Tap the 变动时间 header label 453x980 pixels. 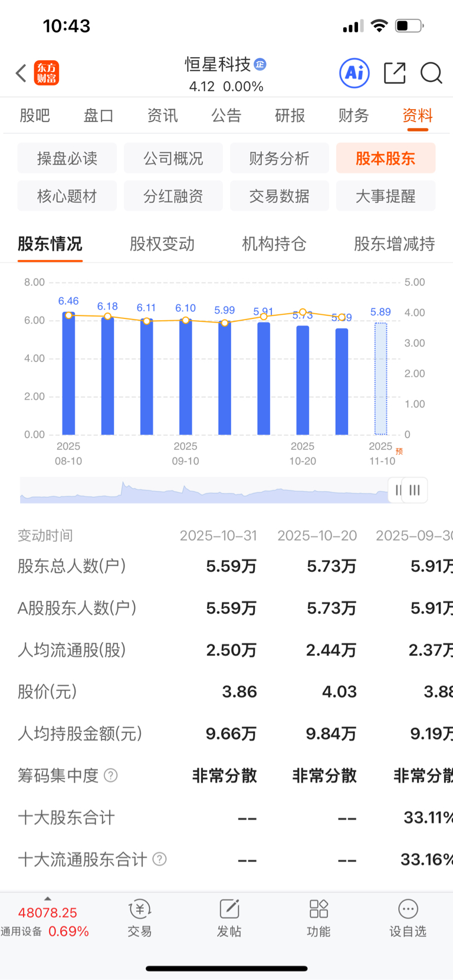45,535
